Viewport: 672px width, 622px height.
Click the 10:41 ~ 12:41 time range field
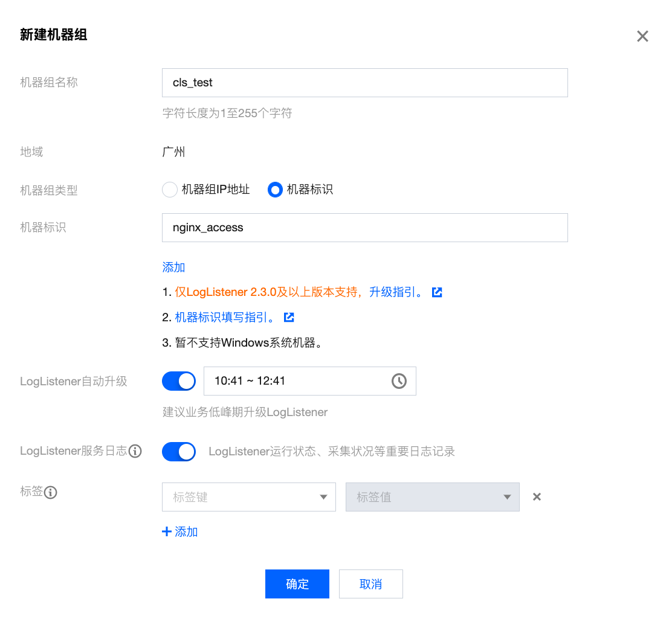pyautogui.click(x=310, y=381)
